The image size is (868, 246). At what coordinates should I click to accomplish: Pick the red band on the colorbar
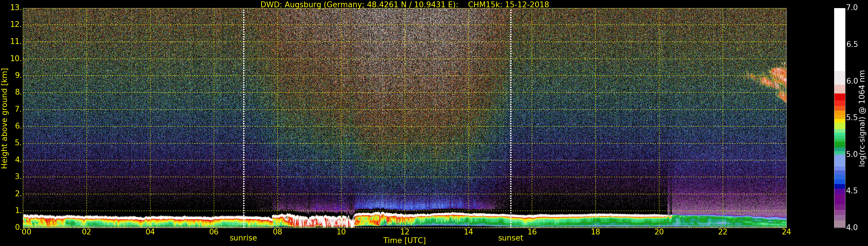pos(839,99)
